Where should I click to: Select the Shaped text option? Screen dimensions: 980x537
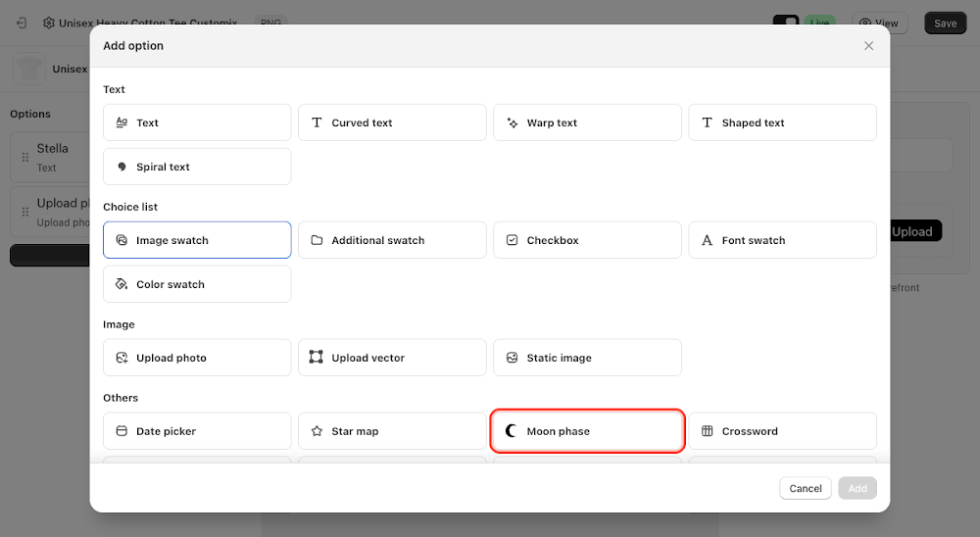click(x=782, y=122)
